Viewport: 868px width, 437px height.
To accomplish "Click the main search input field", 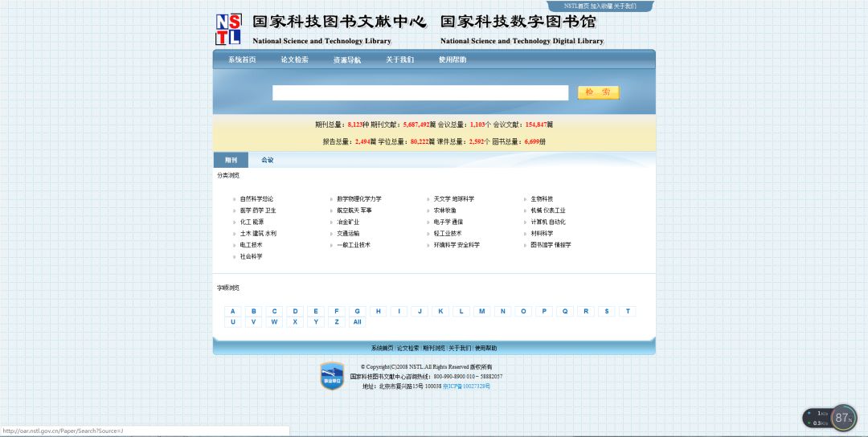I will tap(420, 92).
